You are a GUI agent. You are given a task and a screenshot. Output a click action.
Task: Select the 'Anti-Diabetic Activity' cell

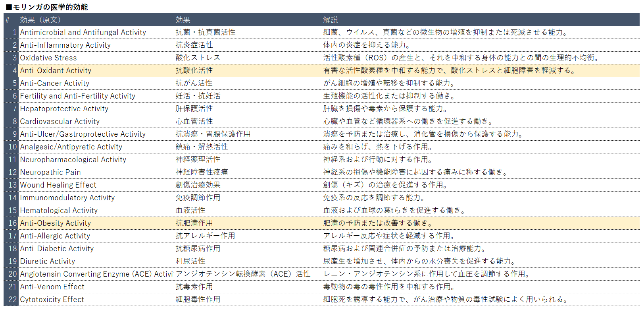point(96,249)
